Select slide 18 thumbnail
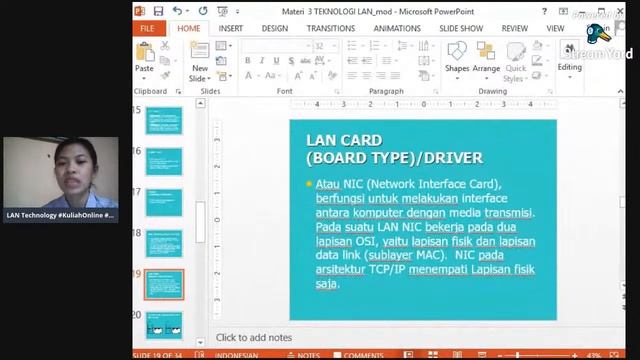The height and width of the screenshot is (360, 640). pyautogui.click(x=164, y=244)
